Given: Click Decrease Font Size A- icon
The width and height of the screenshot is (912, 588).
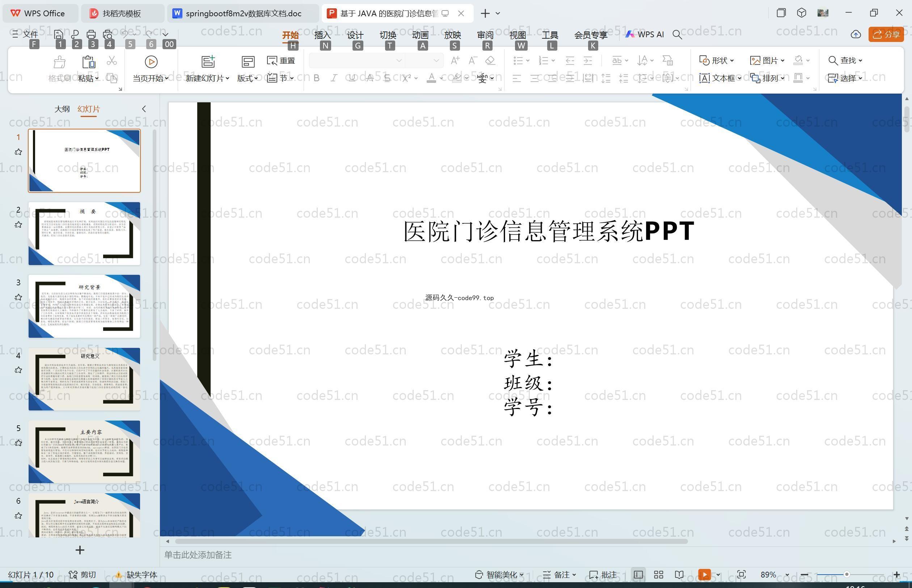Looking at the screenshot, I should click(x=473, y=60).
